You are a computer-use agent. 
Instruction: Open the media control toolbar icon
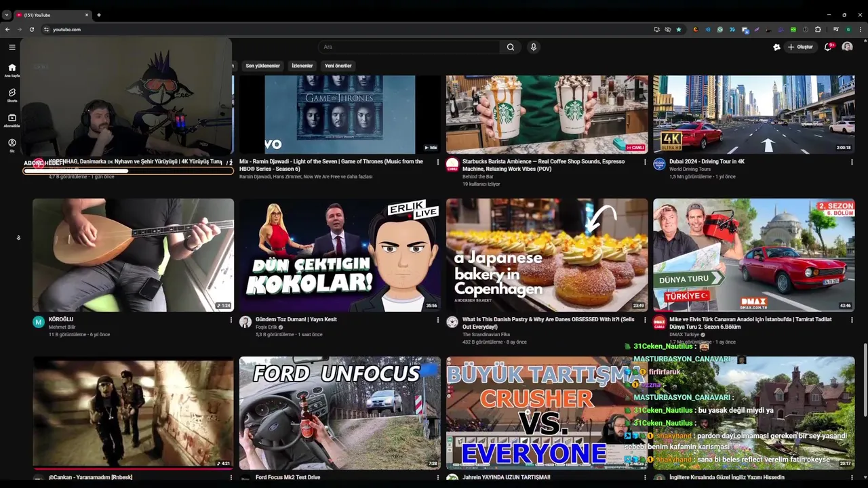click(x=836, y=29)
